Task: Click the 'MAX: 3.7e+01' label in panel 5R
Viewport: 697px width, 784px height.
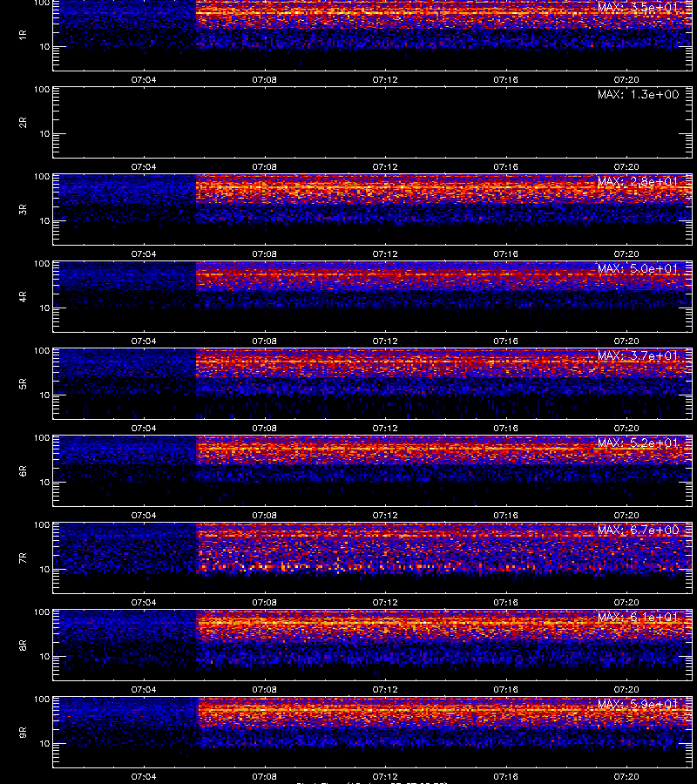Action: [638, 355]
